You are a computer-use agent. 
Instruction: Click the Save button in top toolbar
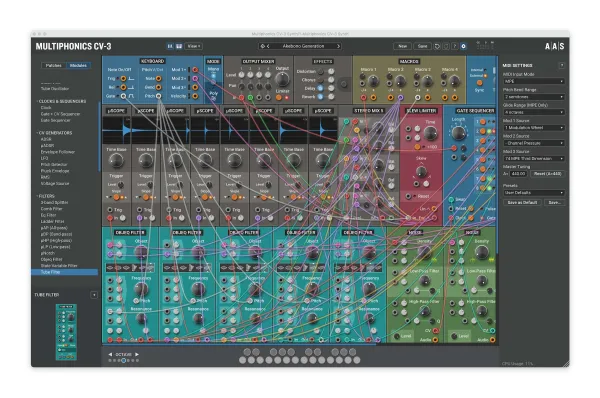pos(422,46)
